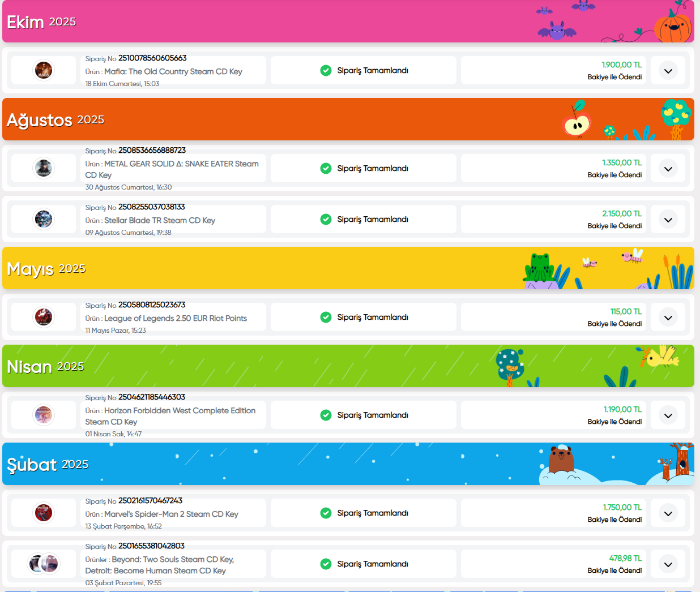700x592 pixels.
Task: Click the green checkmark on the Horizon order
Action: 326,415
